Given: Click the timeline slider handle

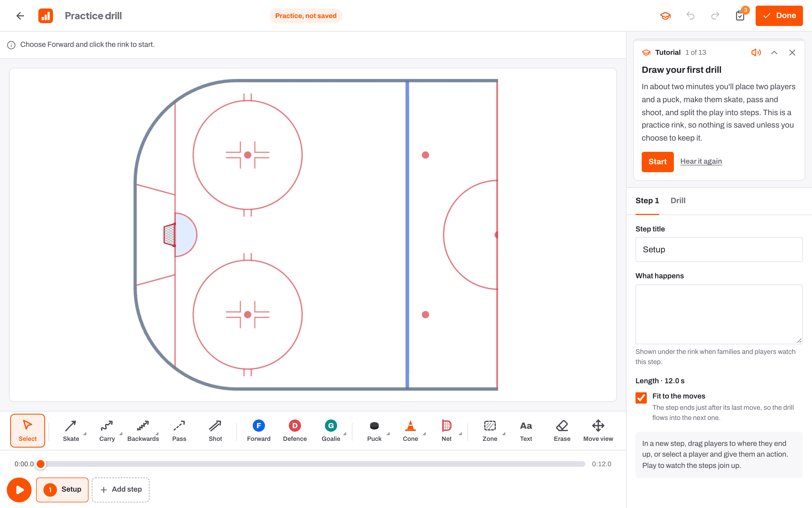Looking at the screenshot, I should 41,464.
